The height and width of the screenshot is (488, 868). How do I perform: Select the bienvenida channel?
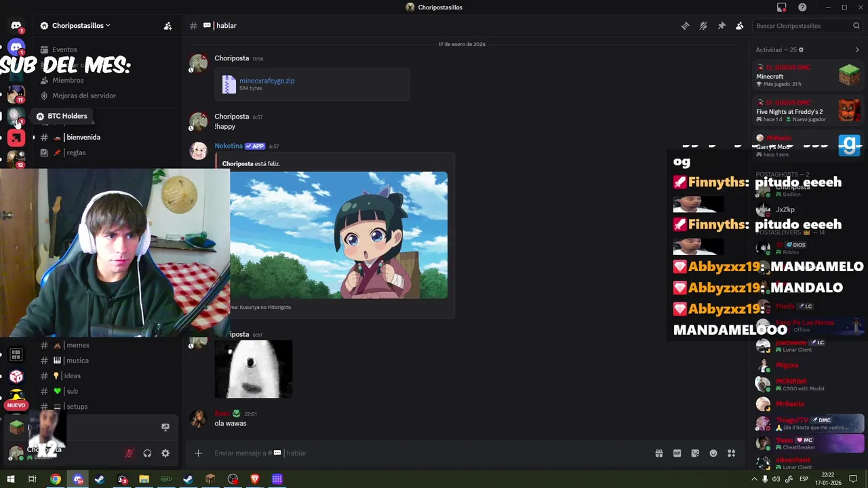pyautogui.click(x=83, y=137)
